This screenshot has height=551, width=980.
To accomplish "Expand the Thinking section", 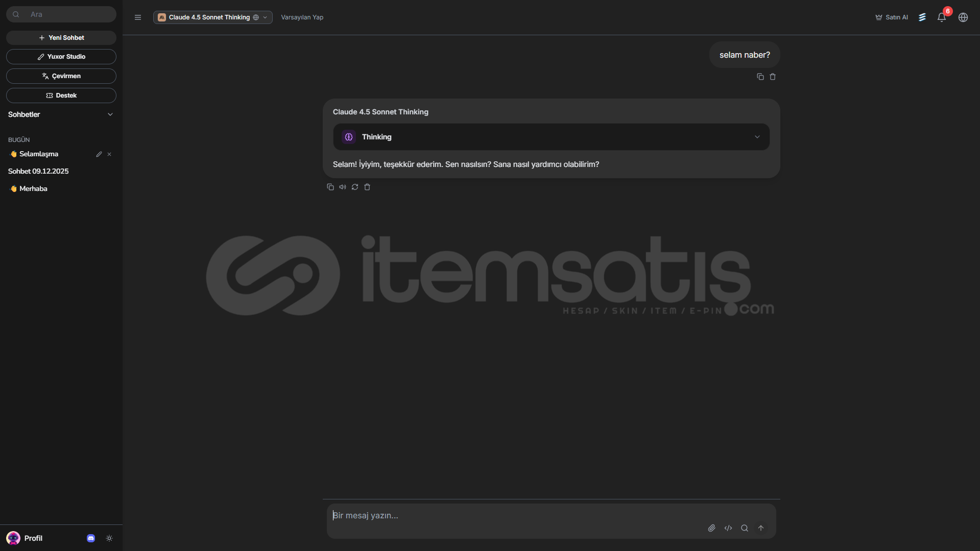I will 551,137.
